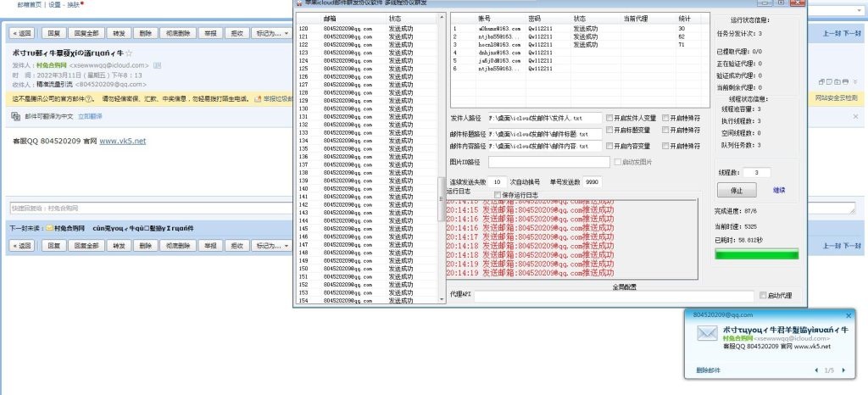Viewport: 868px width, 395px height.
Task: Toggle the 保存运行日志 checkbox
Action: (x=498, y=195)
